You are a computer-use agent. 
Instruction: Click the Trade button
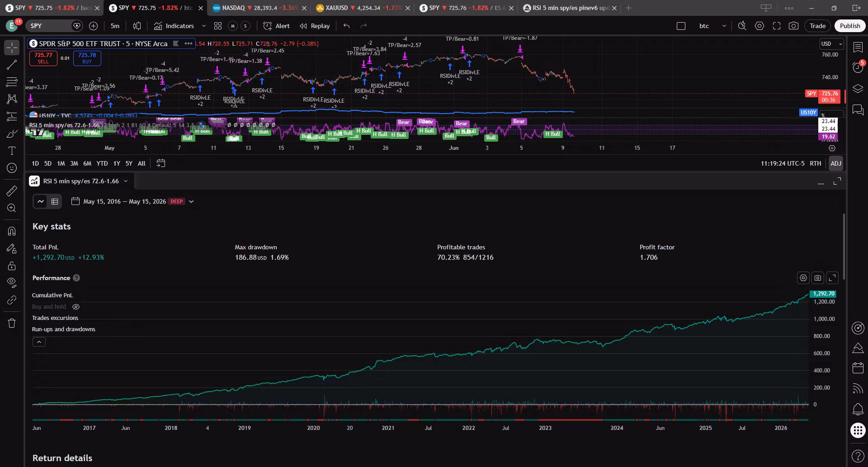click(817, 26)
